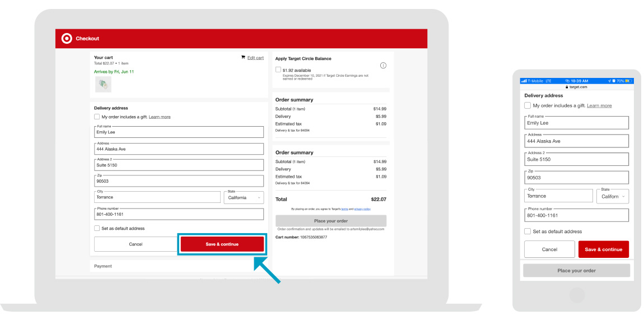Click the $22.07 total amount
The image size is (644, 324).
pyautogui.click(x=379, y=200)
